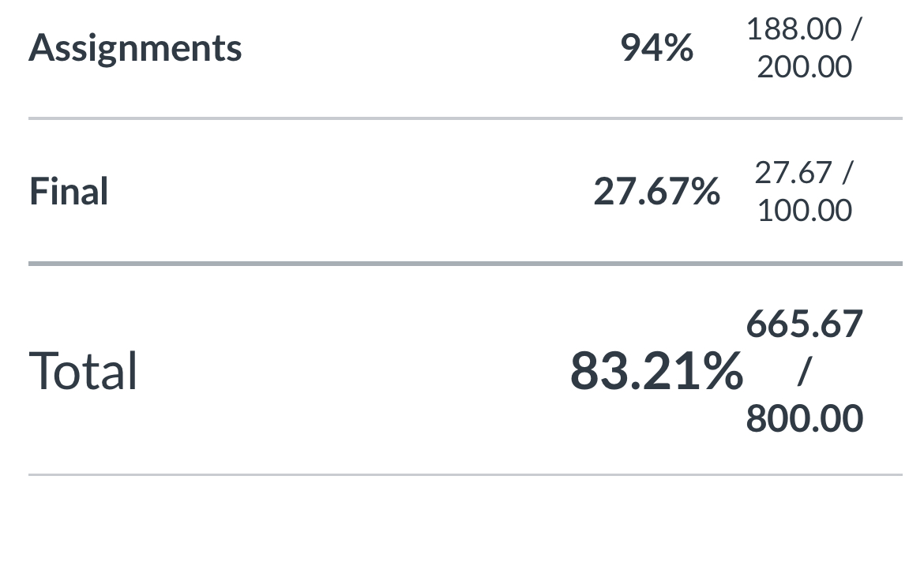924x562 pixels.
Task: Click the 83.21% total grade percentage
Action: pyautogui.click(x=656, y=371)
